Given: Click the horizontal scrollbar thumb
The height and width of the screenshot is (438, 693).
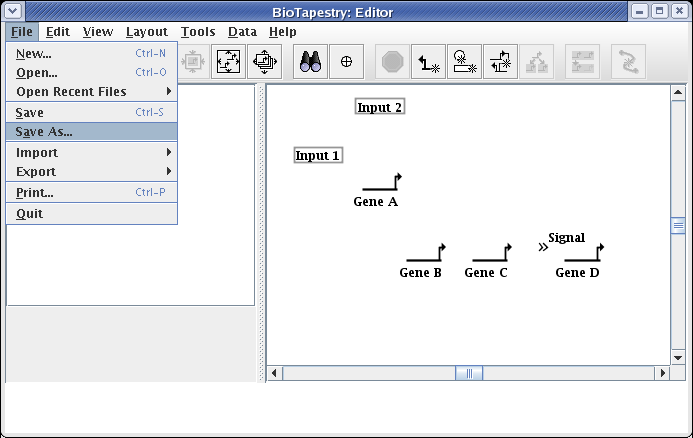Looking at the screenshot, I should pyautogui.click(x=468, y=374).
